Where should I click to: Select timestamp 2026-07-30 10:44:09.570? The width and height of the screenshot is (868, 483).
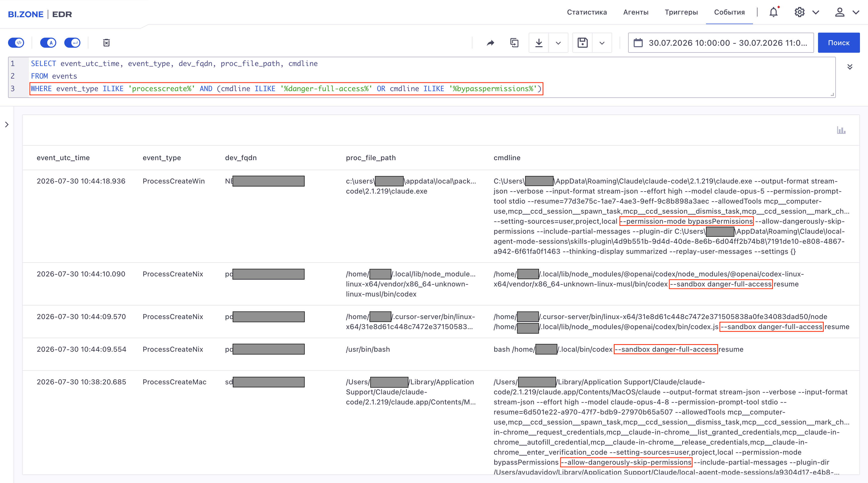tap(81, 317)
